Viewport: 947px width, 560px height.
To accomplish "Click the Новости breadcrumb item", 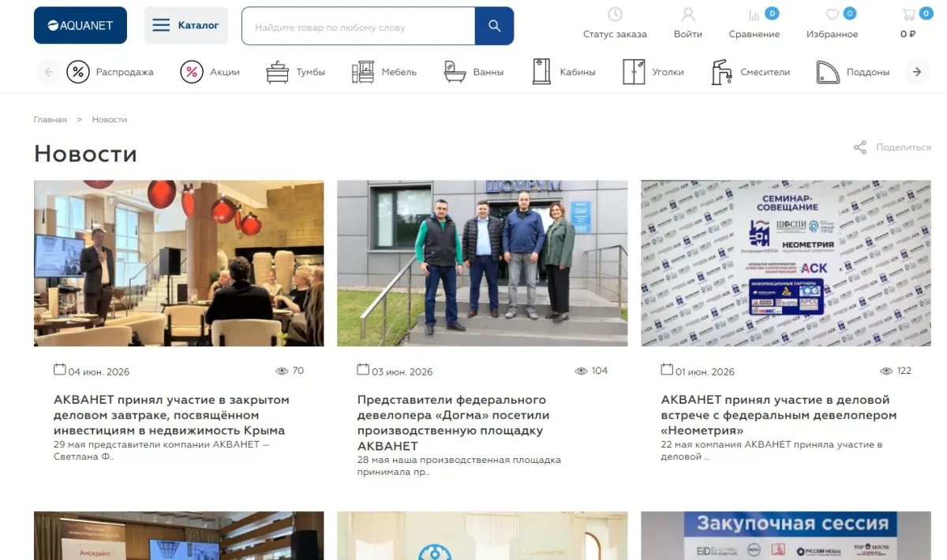I will click(x=110, y=120).
